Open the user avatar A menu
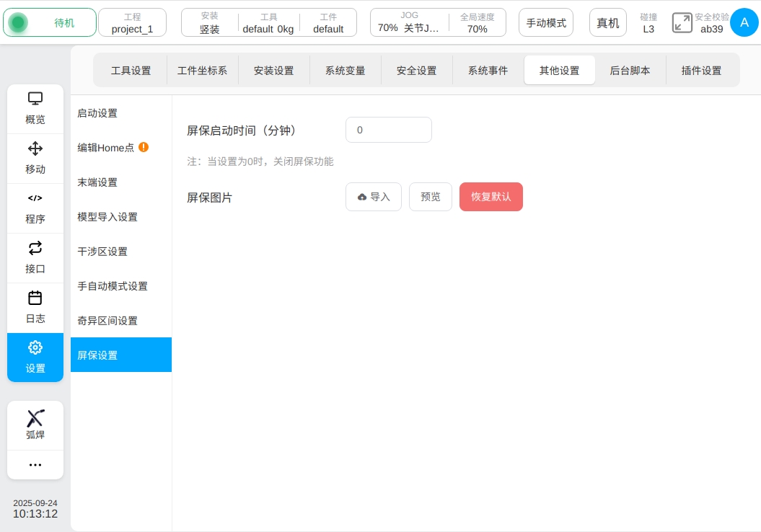Viewport: 761px width, 532px height. pyautogui.click(x=744, y=22)
